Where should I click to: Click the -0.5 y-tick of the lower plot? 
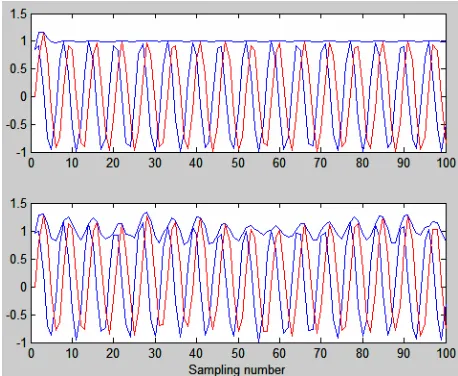pos(16,315)
